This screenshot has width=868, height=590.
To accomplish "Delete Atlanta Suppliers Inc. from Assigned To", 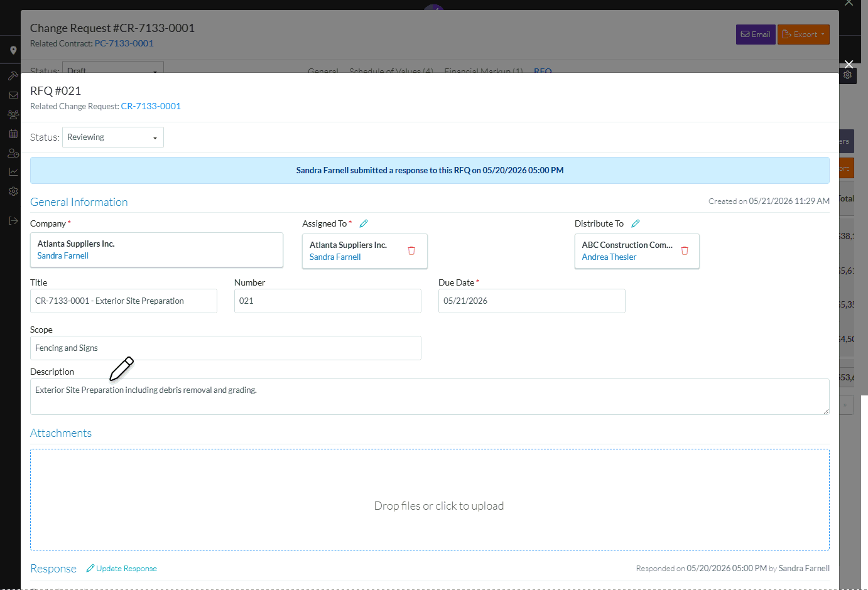I will tap(411, 250).
